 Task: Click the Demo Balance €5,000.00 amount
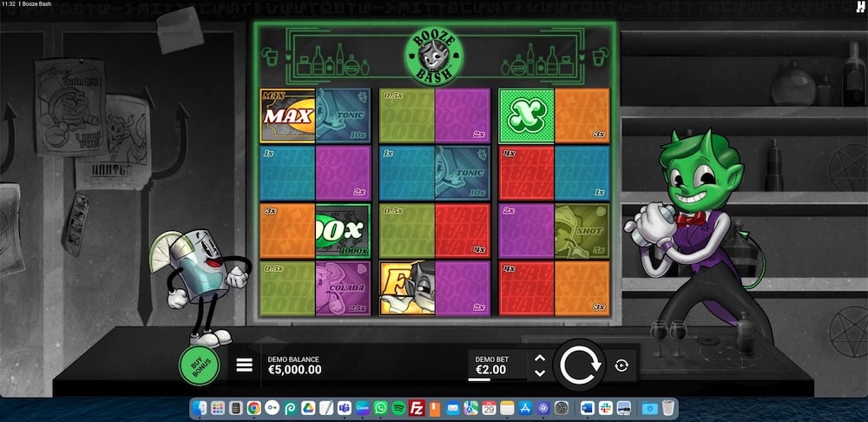pos(294,370)
